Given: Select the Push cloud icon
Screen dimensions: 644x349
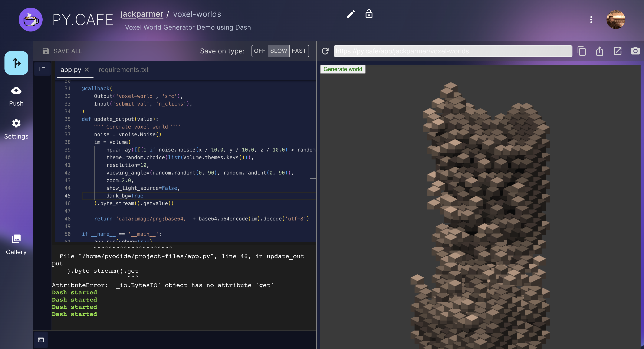Looking at the screenshot, I should pyautogui.click(x=16, y=91).
